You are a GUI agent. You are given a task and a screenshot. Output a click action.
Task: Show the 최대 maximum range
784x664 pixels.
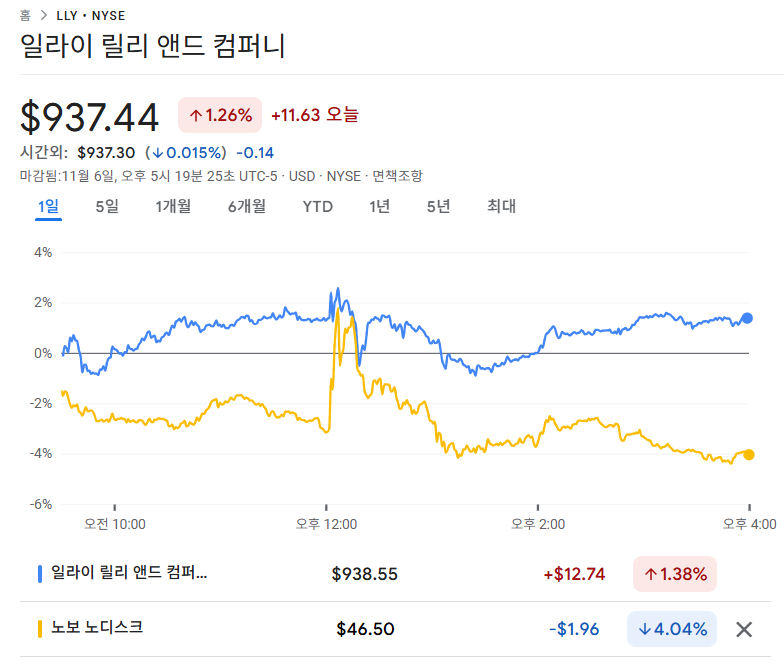click(501, 207)
